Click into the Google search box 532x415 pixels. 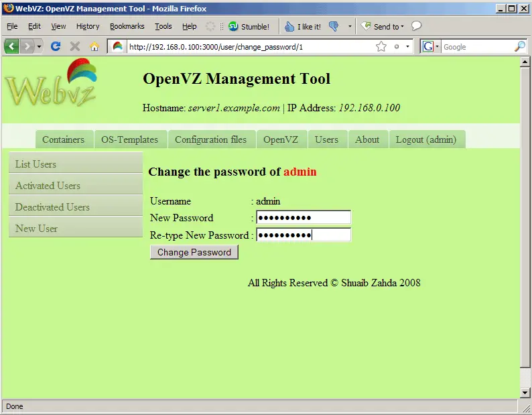point(477,47)
